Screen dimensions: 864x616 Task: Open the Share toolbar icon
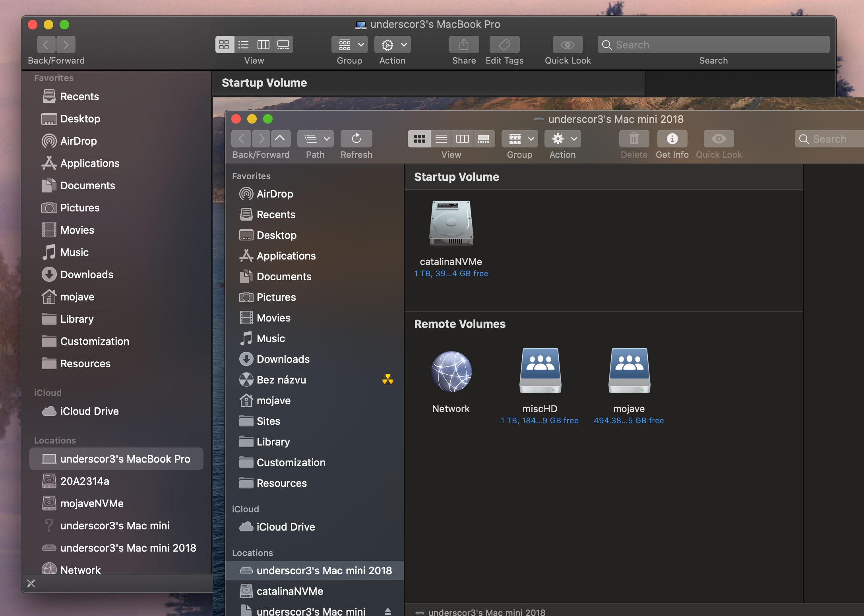point(464,45)
